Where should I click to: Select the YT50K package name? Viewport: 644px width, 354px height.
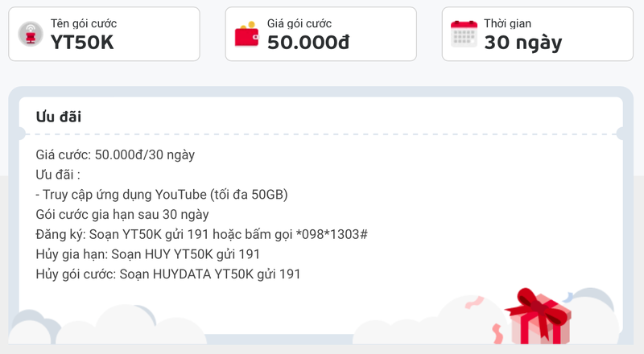[82, 43]
